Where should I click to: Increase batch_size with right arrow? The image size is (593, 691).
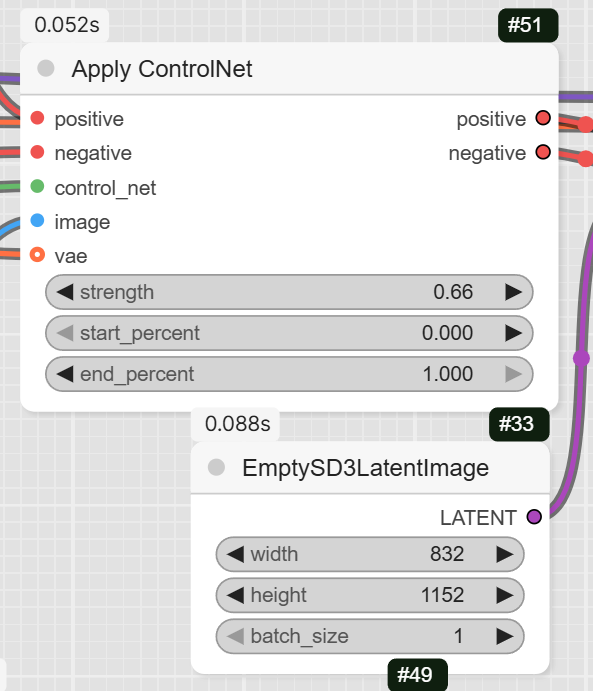pos(504,636)
